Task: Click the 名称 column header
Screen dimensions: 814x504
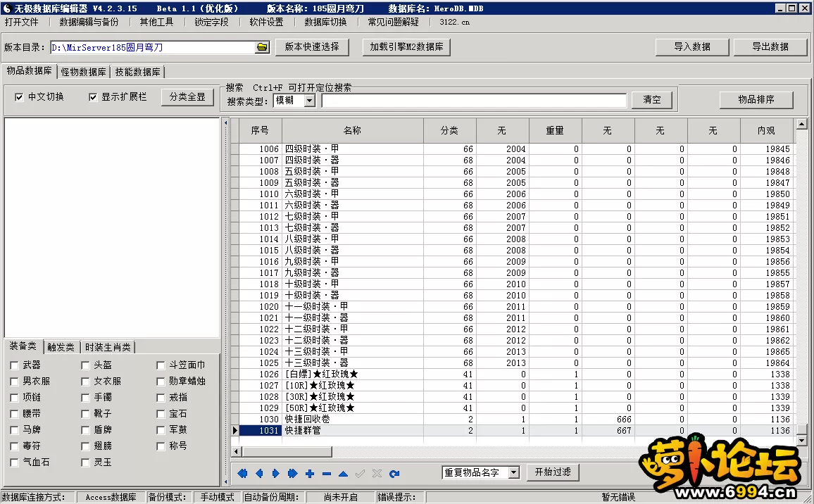Action: point(353,131)
